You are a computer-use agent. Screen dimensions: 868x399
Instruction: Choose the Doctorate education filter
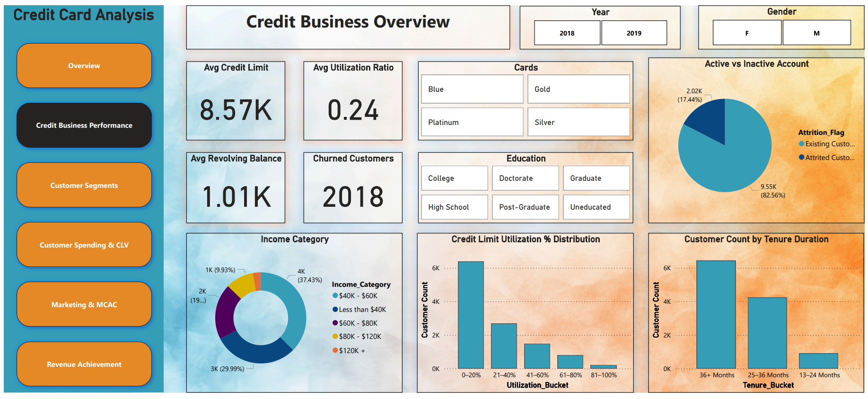click(x=525, y=178)
